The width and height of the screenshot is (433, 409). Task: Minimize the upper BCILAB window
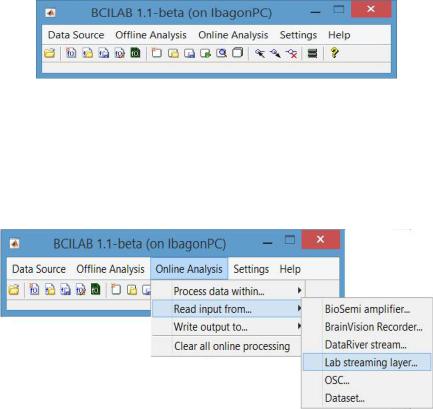coord(315,12)
